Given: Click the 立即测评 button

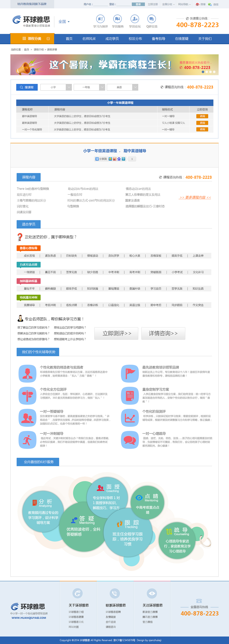Looking at the screenshot, I should 116,333.
